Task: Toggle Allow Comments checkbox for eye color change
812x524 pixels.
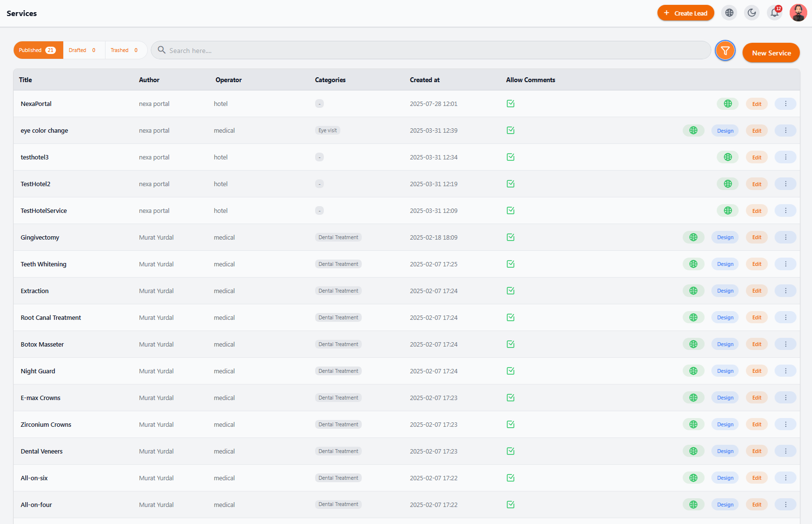Action: click(511, 130)
